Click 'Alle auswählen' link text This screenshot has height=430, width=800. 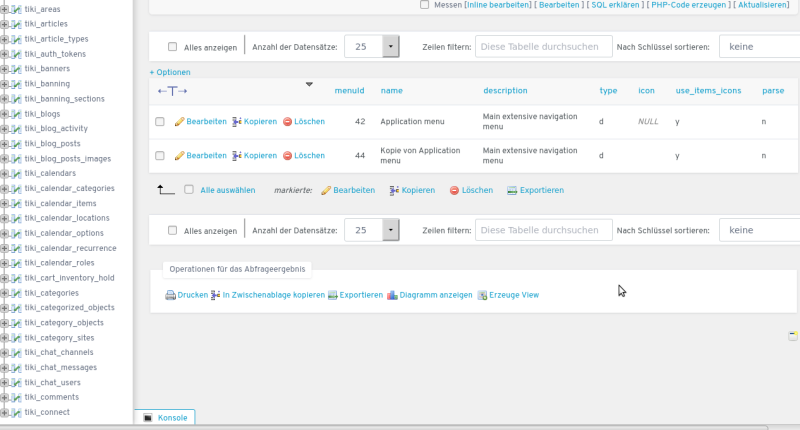[x=228, y=190]
